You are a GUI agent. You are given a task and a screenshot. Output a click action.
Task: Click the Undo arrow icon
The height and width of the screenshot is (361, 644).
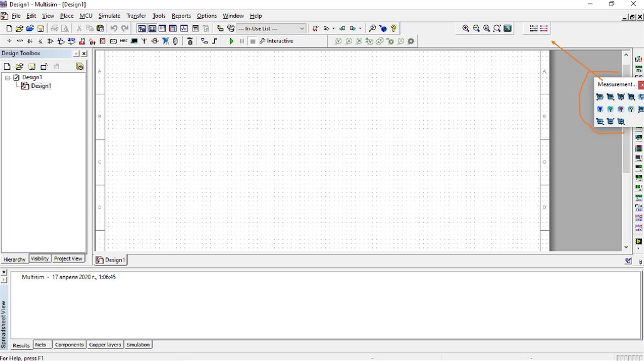click(114, 28)
